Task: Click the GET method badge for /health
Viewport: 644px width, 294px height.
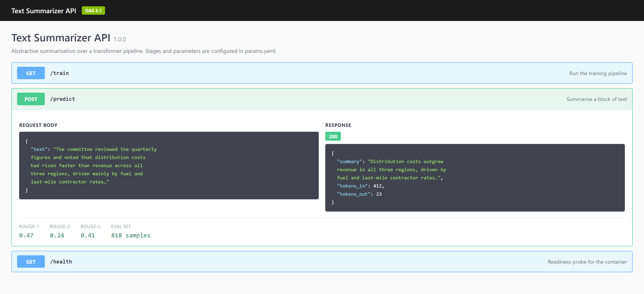Action: (31, 261)
